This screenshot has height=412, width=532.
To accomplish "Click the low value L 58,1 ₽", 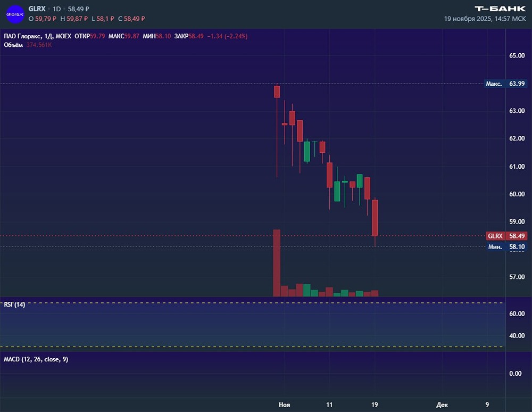I will 103,19.
